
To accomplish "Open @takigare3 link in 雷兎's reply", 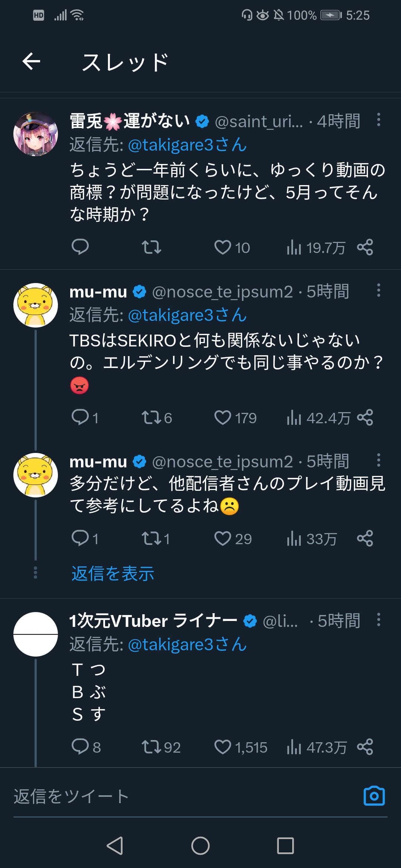I will click(x=187, y=145).
